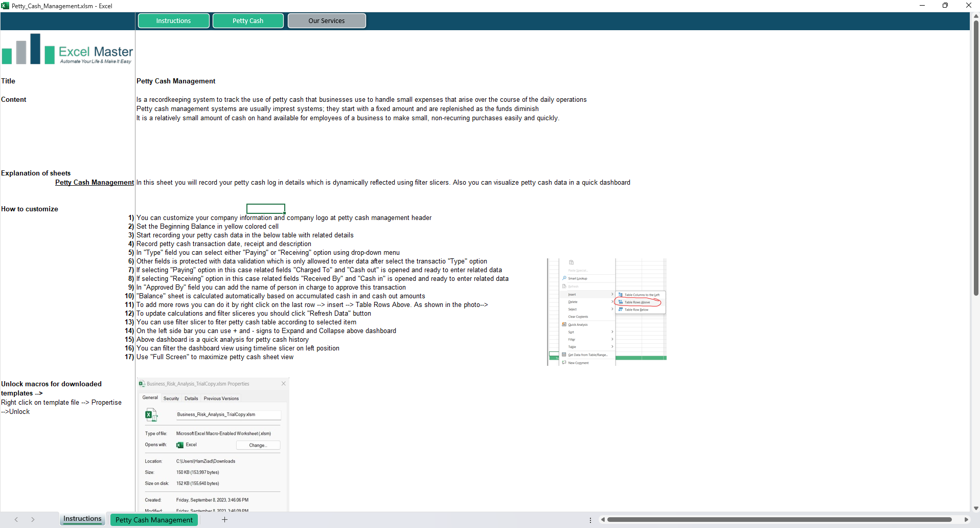
Task: Go to the next sheet using the right arrow
Action: 33,520
